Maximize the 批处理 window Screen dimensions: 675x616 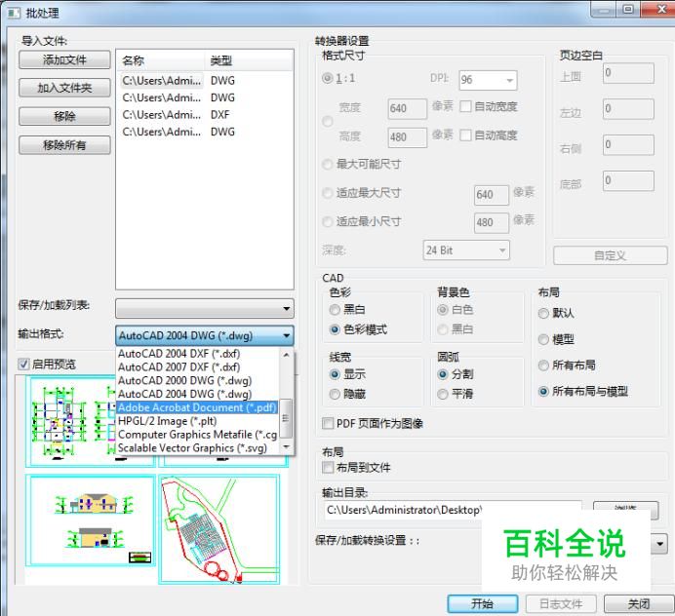coord(628,9)
